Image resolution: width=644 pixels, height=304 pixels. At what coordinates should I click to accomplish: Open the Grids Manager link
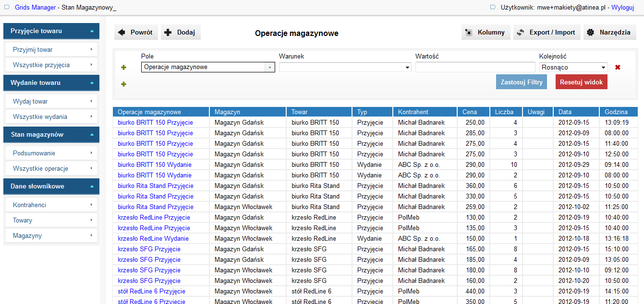click(35, 8)
